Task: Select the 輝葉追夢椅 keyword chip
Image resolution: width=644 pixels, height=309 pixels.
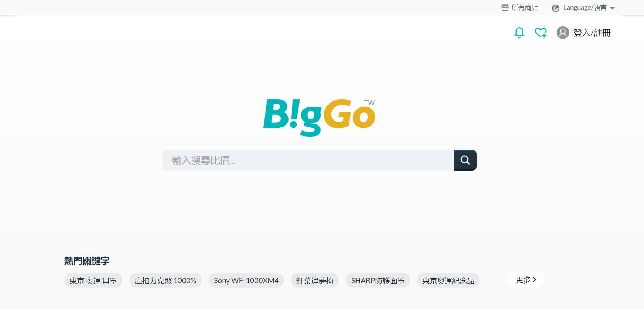Action: [x=315, y=280]
